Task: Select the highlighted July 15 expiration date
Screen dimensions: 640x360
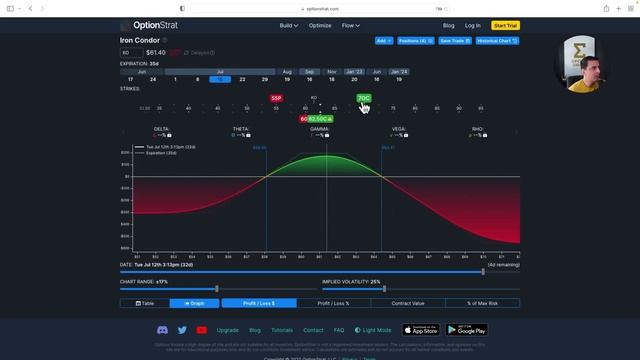Action: pos(220,79)
